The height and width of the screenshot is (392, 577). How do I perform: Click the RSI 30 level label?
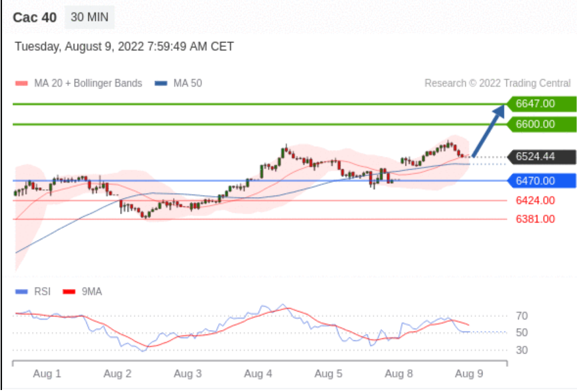(x=522, y=350)
